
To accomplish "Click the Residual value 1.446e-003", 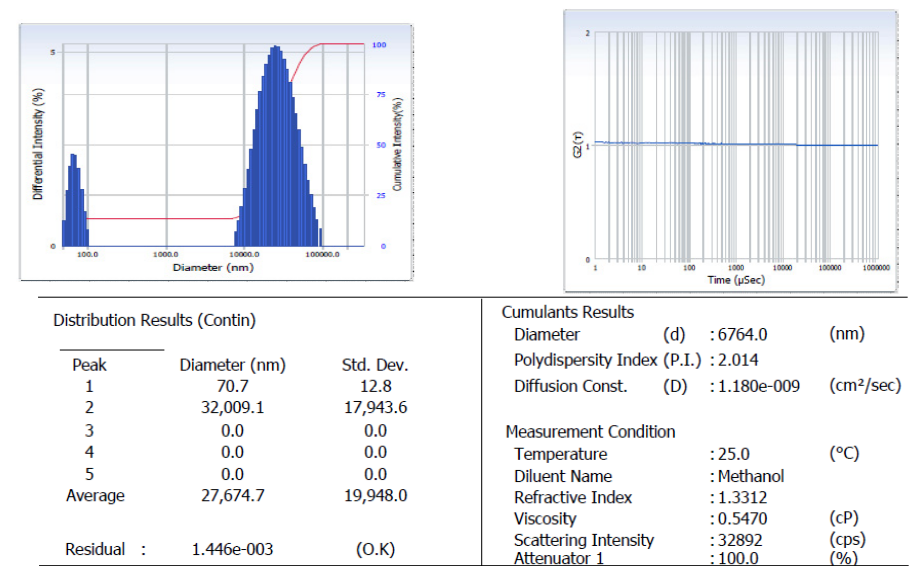I will [x=232, y=549].
